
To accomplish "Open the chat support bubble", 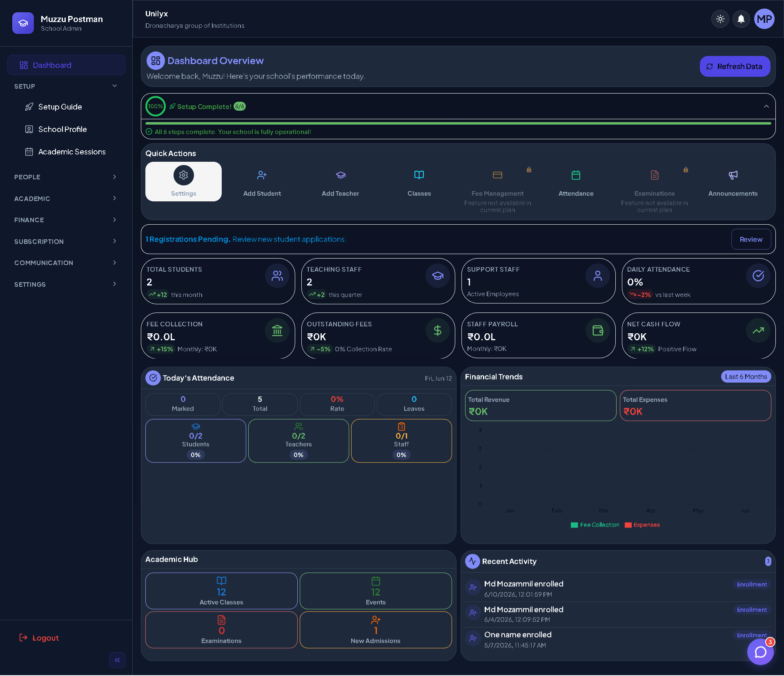I will (x=760, y=652).
